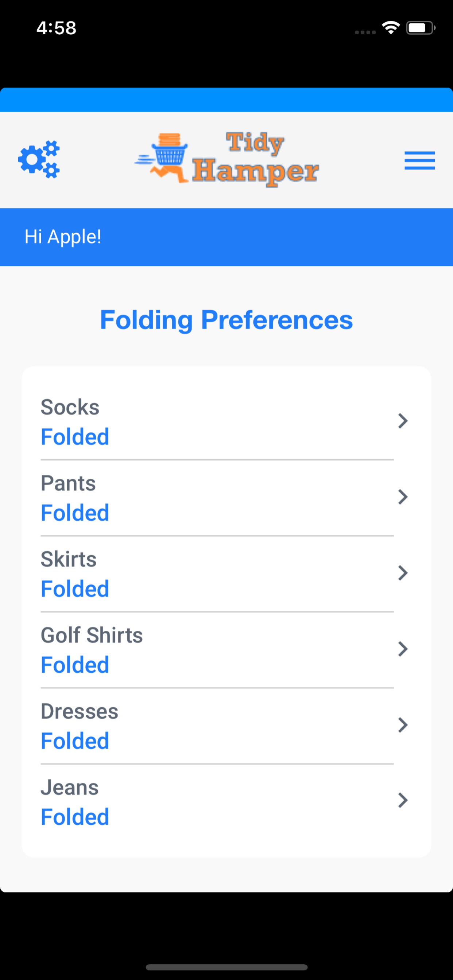This screenshot has width=453, height=980.
Task: Select the Pants preference row
Action: point(226,498)
